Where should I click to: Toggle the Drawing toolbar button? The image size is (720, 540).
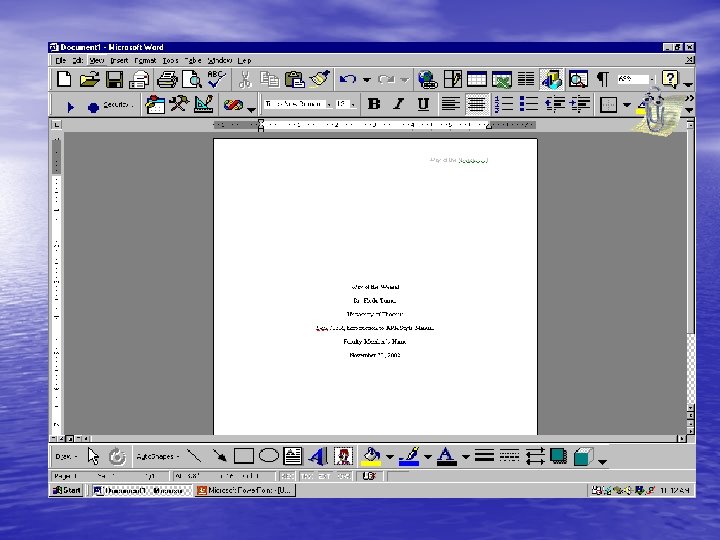point(551,79)
